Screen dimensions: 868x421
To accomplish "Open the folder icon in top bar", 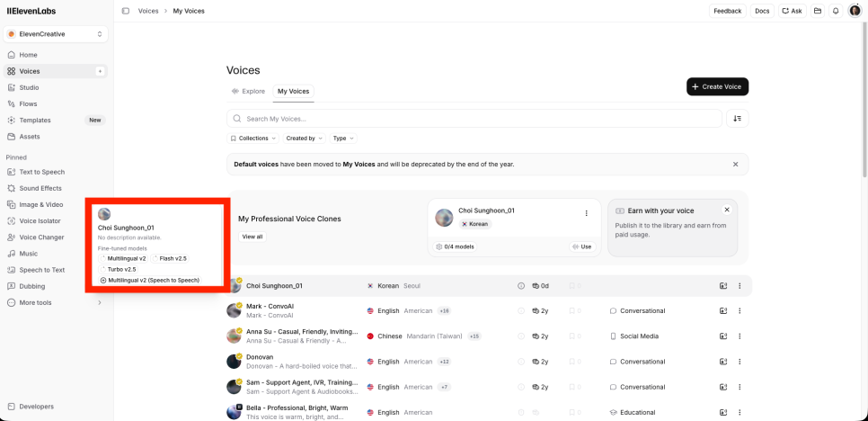I will [817, 11].
